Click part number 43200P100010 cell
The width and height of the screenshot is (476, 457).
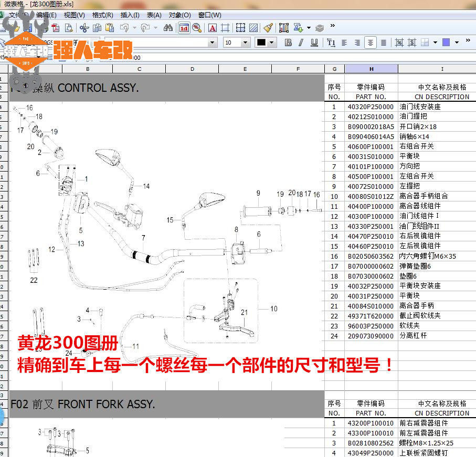coord(371,423)
